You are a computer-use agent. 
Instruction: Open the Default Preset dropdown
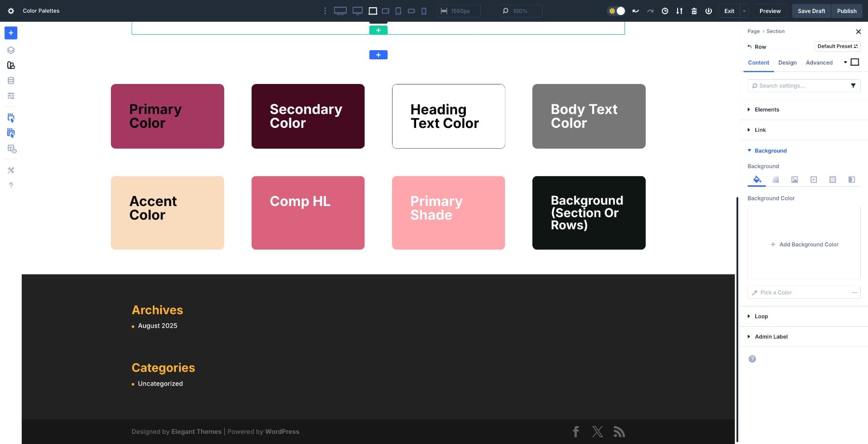click(x=837, y=46)
